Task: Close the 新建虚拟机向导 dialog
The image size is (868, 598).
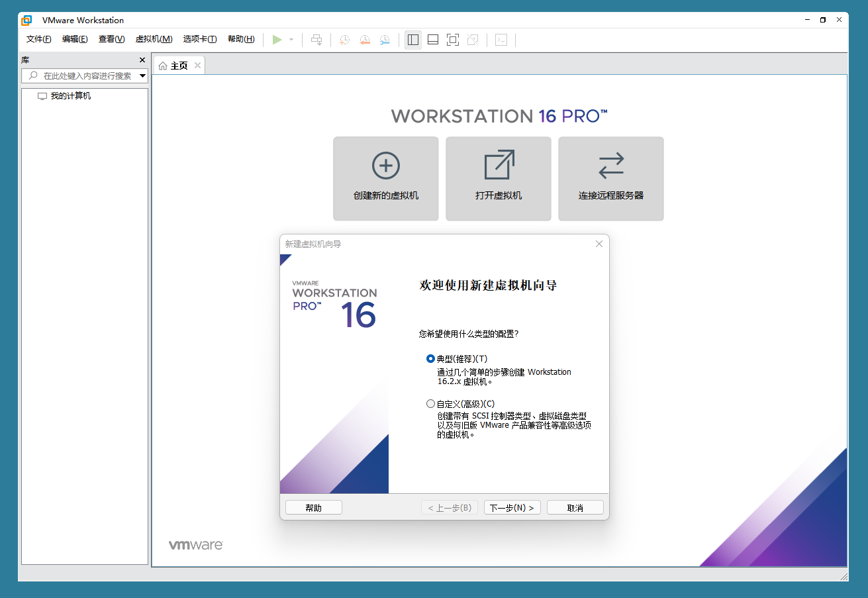Action: click(x=599, y=244)
